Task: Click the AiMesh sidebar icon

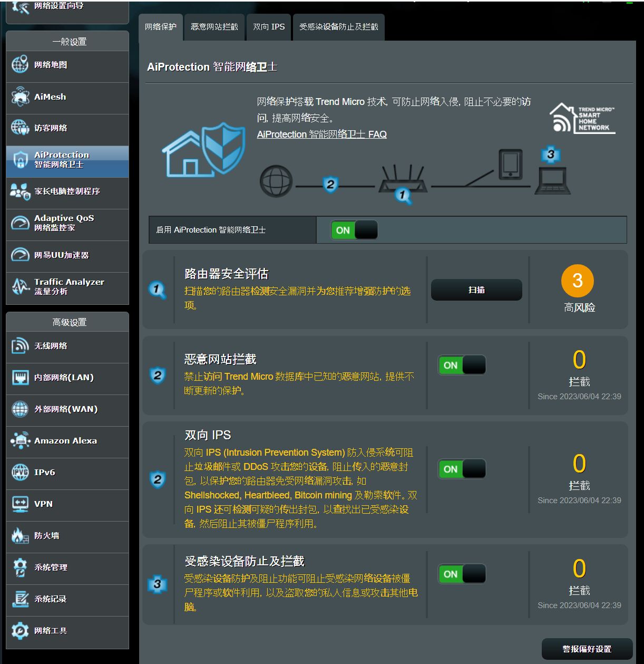Action: 20,97
